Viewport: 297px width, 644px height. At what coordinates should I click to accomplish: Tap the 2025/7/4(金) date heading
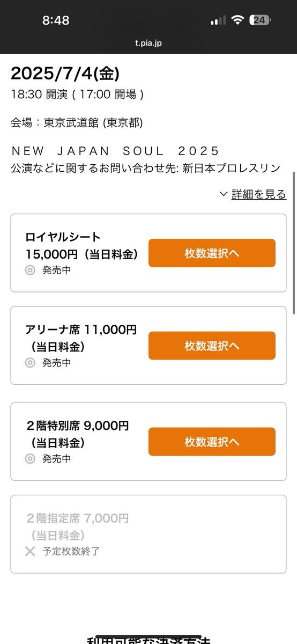click(x=65, y=74)
